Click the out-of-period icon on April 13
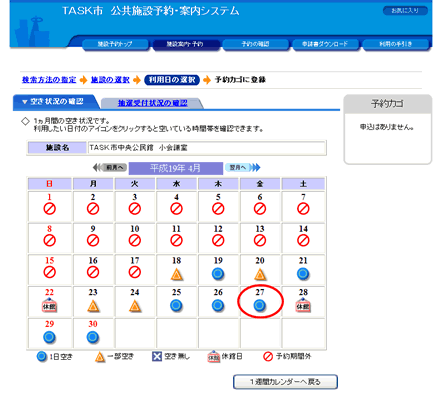440x395 pixels. pos(260,240)
